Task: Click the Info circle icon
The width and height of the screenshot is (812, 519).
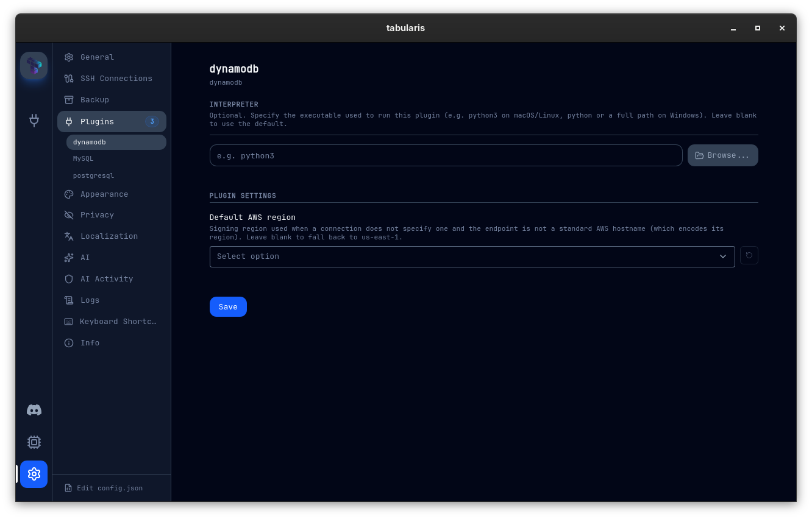Action: coord(69,343)
